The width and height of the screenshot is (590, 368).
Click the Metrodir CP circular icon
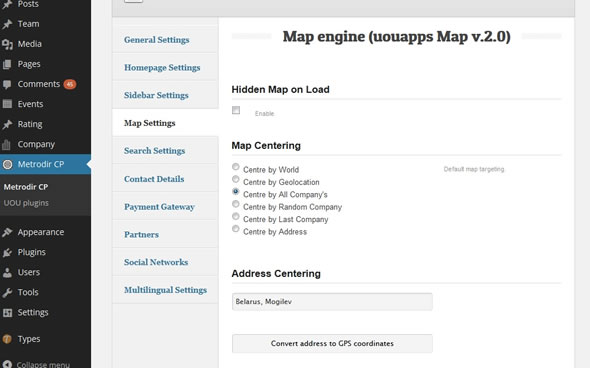(x=7, y=164)
